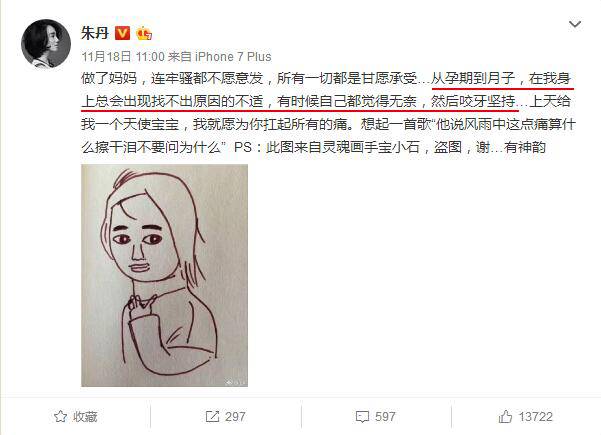Click the star favorite icon
This screenshot has width=601, height=435.
pos(60,417)
